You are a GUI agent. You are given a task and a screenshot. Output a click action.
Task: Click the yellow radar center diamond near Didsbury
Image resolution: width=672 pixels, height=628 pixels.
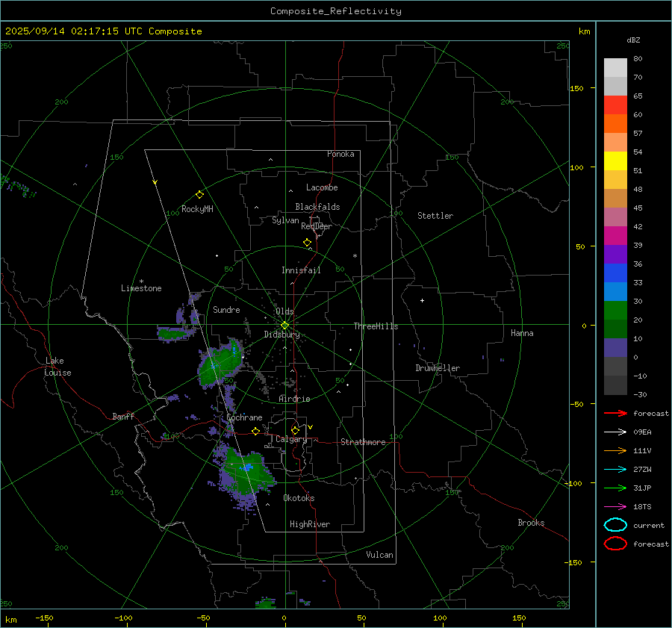[285, 326]
